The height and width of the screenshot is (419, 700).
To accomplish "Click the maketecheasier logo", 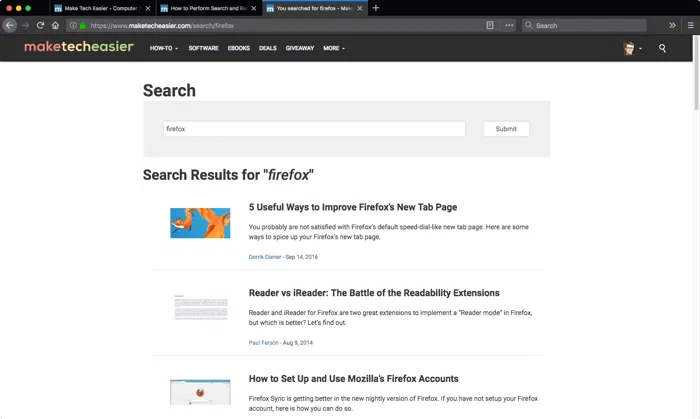I will coord(79,46).
